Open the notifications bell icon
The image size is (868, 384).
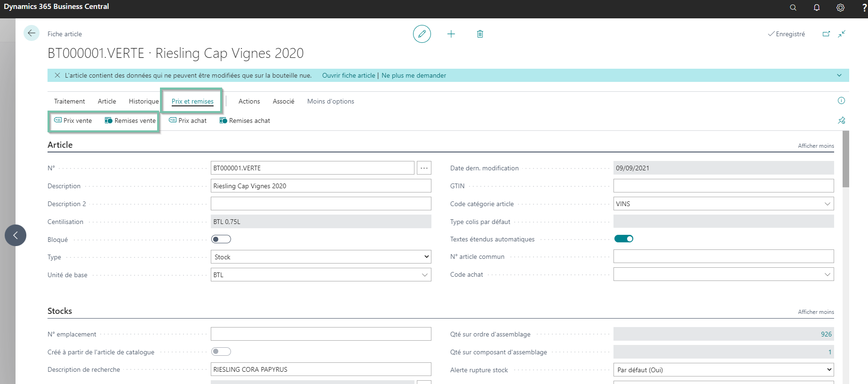[817, 8]
